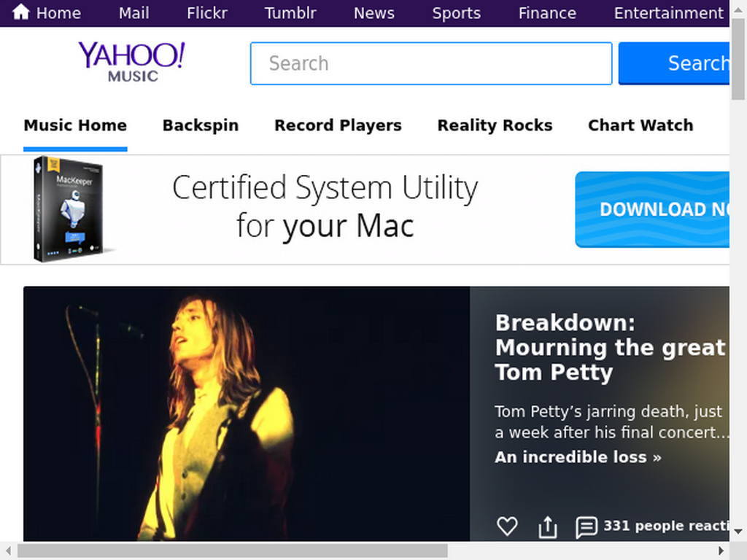Click the Home text link in top bar
This screenshot has width=747, height=560.
click(x=58, y=13)
